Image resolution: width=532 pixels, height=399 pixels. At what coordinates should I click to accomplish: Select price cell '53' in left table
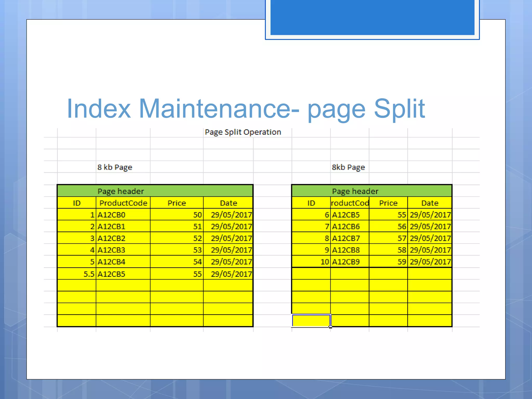tap(177, 250)
